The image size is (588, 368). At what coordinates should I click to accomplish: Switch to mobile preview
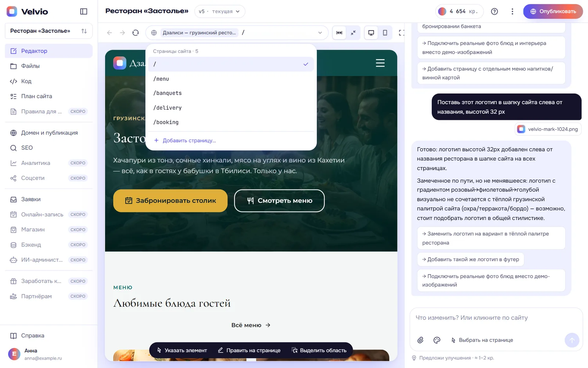click(385, 33)
